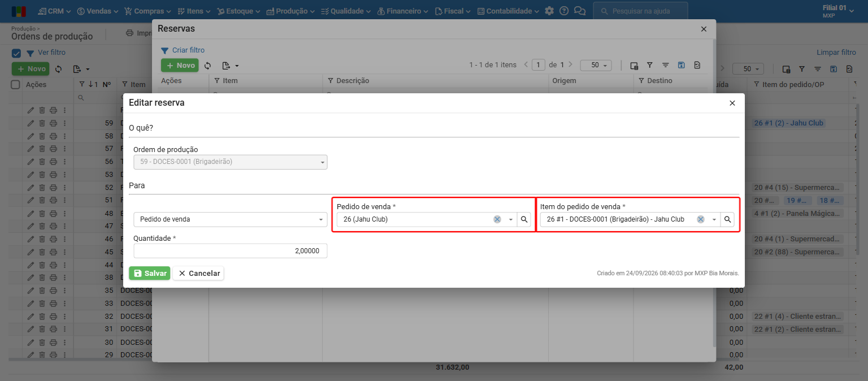The image size is (868, 381).
Task: Open the Contabilidade menu
Action: pos(508,11)
